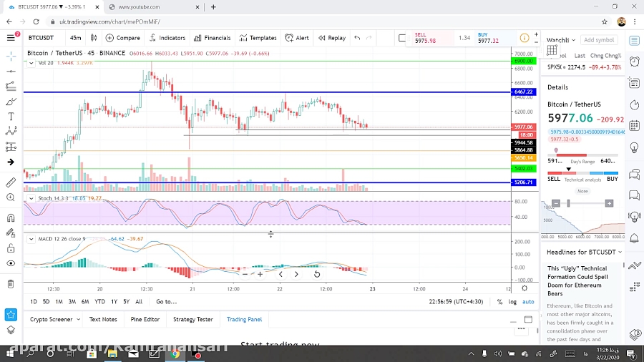Select the All time range
The height and width of the screenshot is (362, 644).
[x=139, y=302]
